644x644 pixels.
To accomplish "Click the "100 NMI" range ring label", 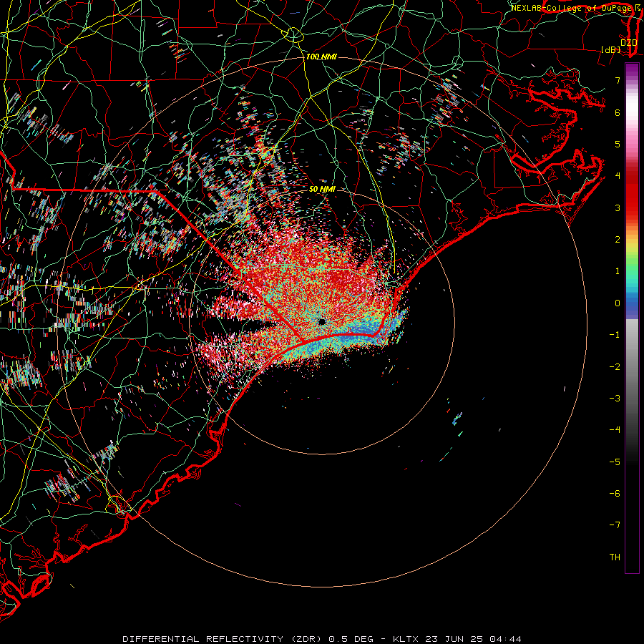I will (321, 57).
